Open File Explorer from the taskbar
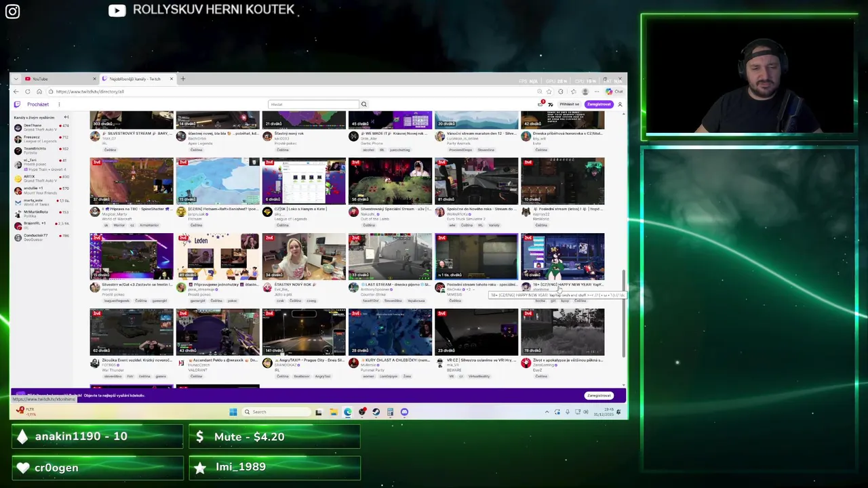 pos(334,411)
